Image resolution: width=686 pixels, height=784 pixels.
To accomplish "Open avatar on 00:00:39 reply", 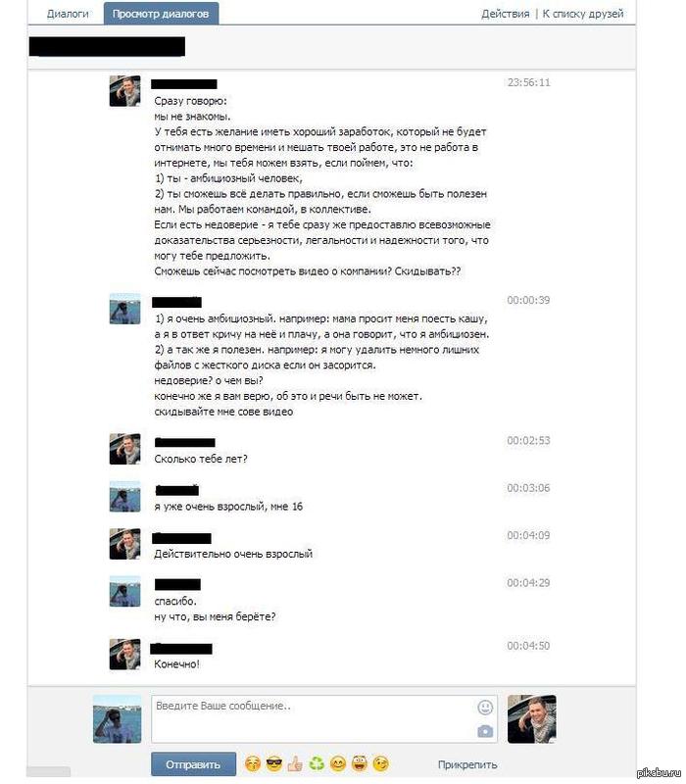I will pos(125,309).
